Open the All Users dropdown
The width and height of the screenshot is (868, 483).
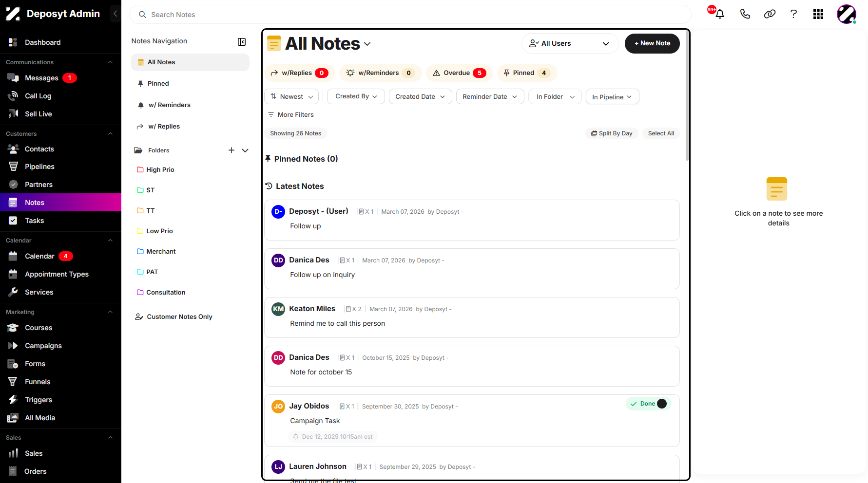pos(570,43)
